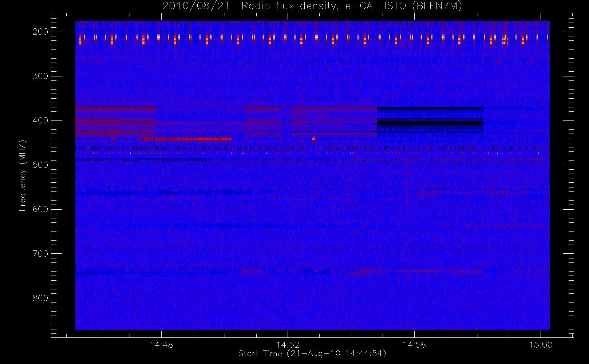Screen dimensions: 589x364
Task: Click the 14:56 time tick label
Action: pyautogui.click(x=414, y=345)
